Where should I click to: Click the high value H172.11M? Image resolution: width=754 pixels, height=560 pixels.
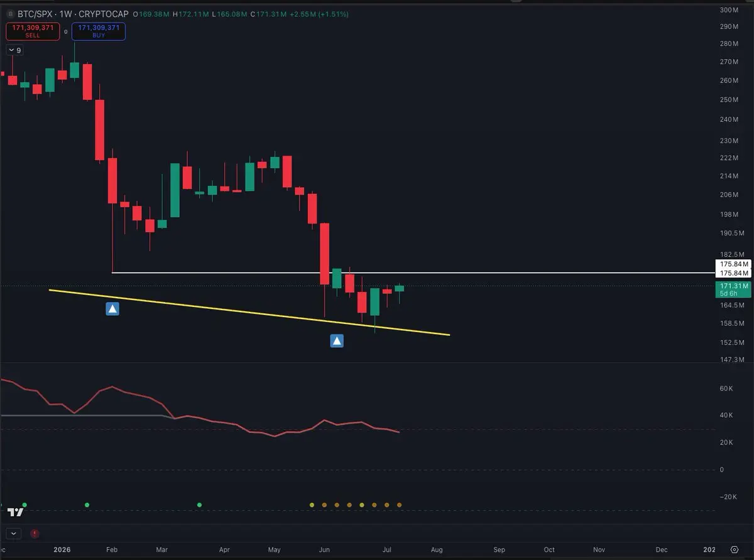pos(191,13)
